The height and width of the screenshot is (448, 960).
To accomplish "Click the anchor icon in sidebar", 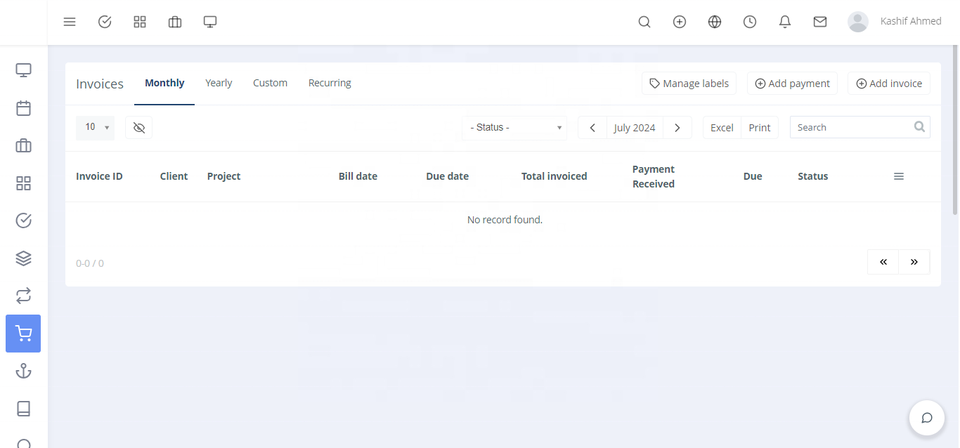I will pos(24,371).
